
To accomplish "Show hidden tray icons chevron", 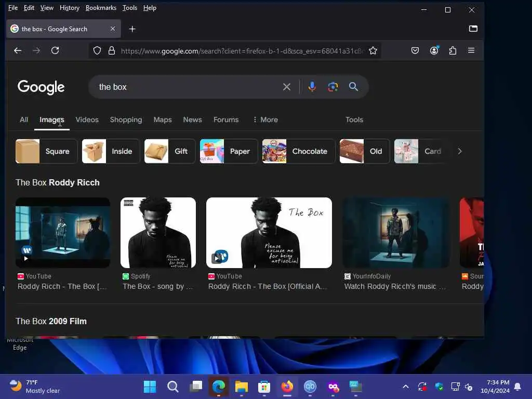I will [x=406, y=387].
